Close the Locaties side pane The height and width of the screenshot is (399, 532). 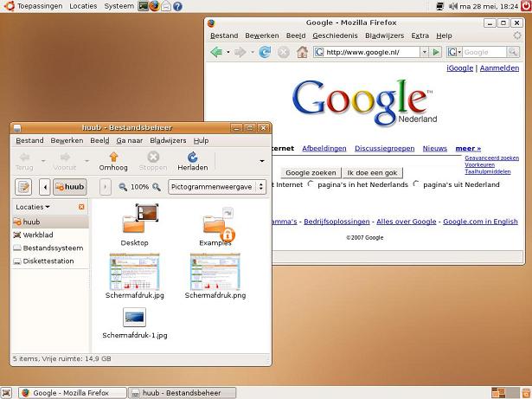point(82,207)
